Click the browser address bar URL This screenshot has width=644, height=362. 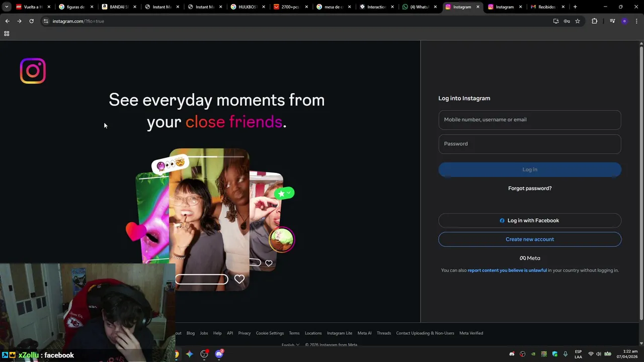78,21
